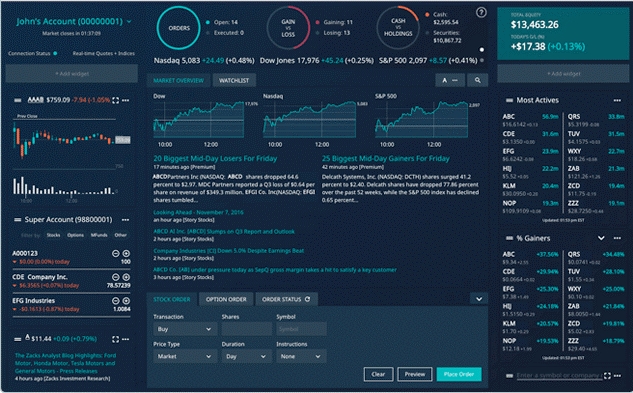Grab the AAAB widget drag handle
633x393 pixels.
(18, 100)
